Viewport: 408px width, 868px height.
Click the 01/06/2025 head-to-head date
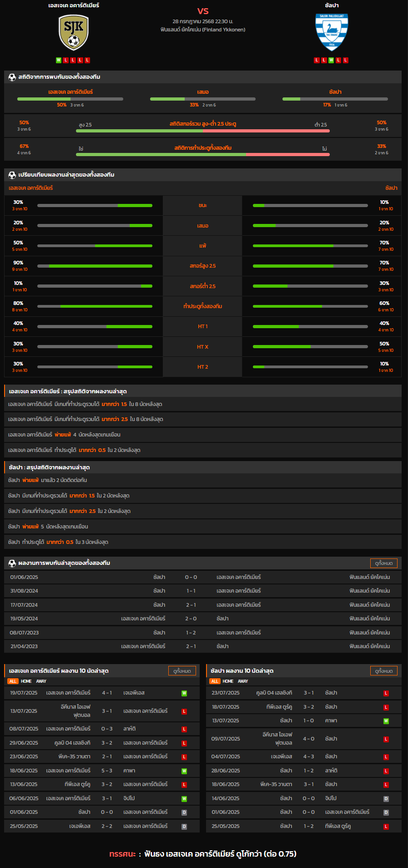tap(24, 577)
